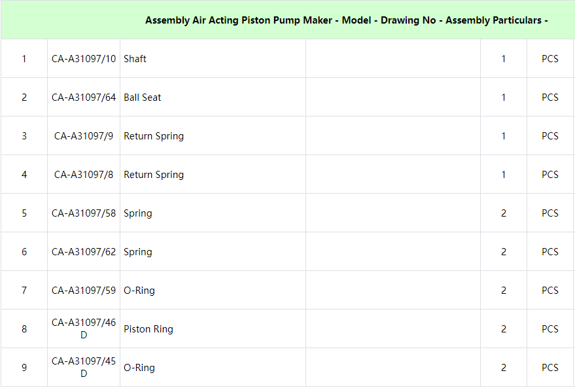Image resolution: width=575 pixels, height=392 pixels.
Task: Click the Shaft description cell
Action: [213, 59]
